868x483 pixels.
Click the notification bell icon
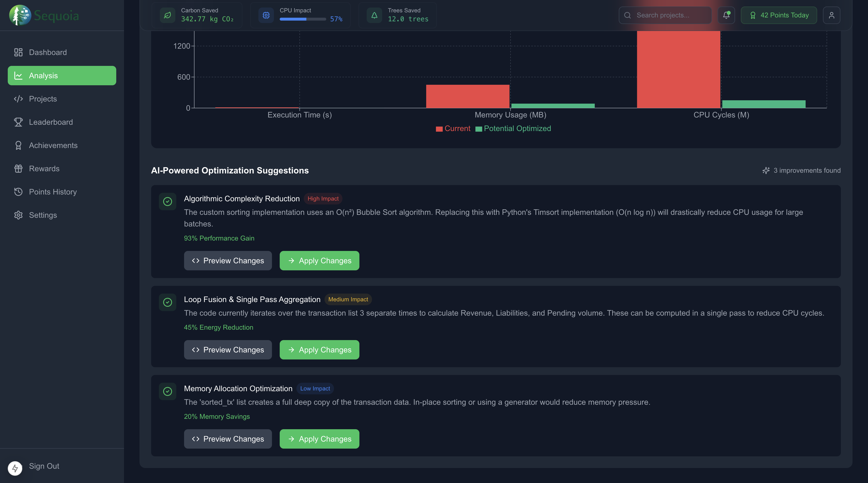click(726, 15)
